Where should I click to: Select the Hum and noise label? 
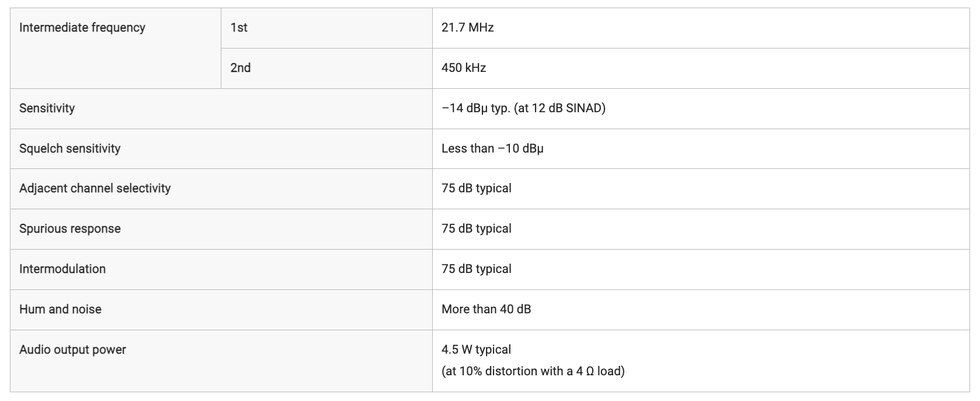pyautogui.click(x=60, y=309)
